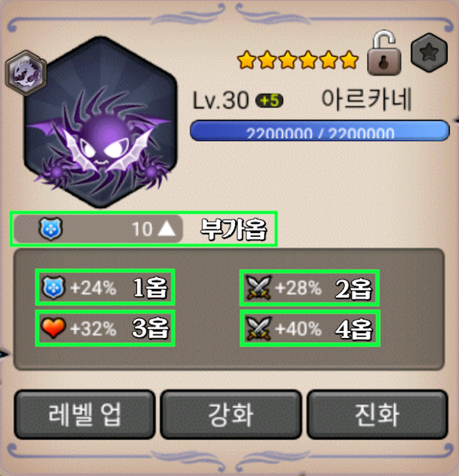Click the white up-arrow next to 10
The width and height of the screenshot is (459, 476).
tap(167, 229)
